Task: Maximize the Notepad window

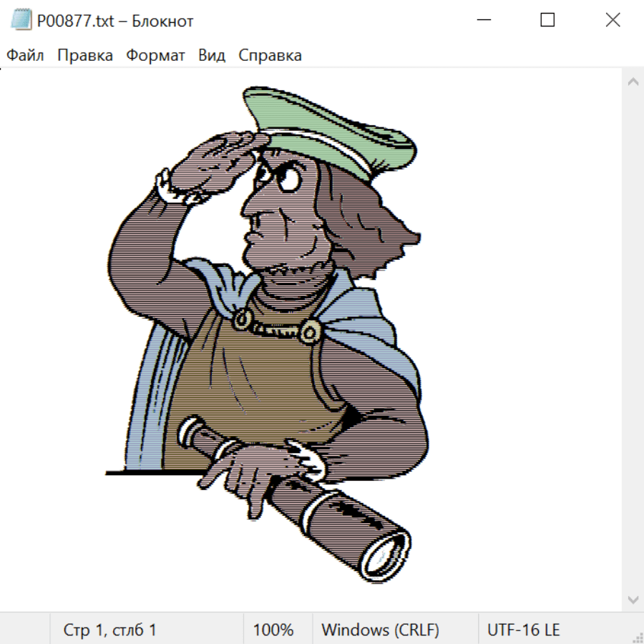Action: pyautogui.click(x=547, y=21)
